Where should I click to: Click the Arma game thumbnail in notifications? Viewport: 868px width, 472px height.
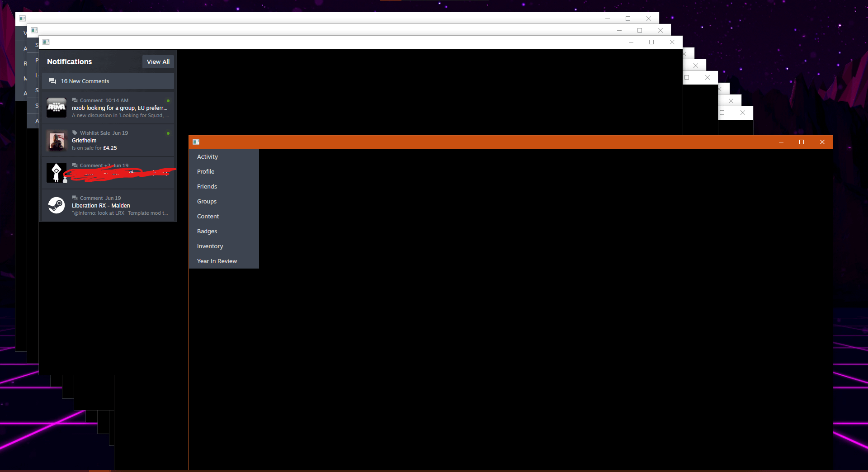57,108
